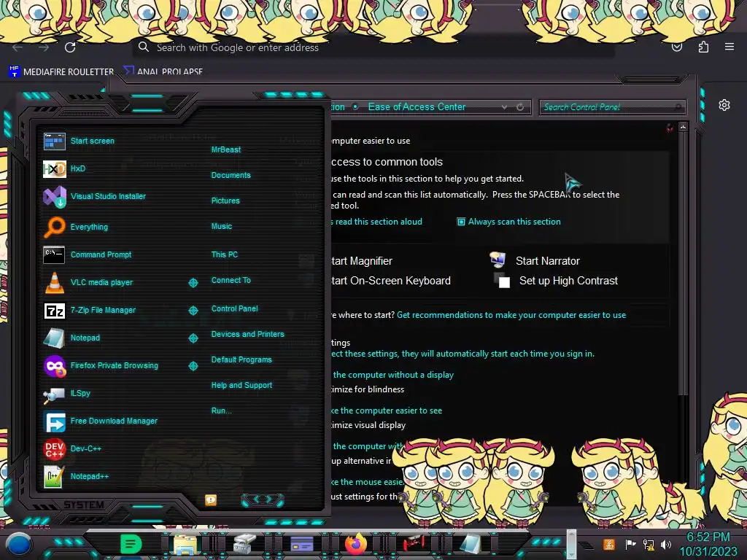The height and width of the screenshot is (560, 747).
Task: Open Free Download Manager icon
Action: tap(54, 421)
